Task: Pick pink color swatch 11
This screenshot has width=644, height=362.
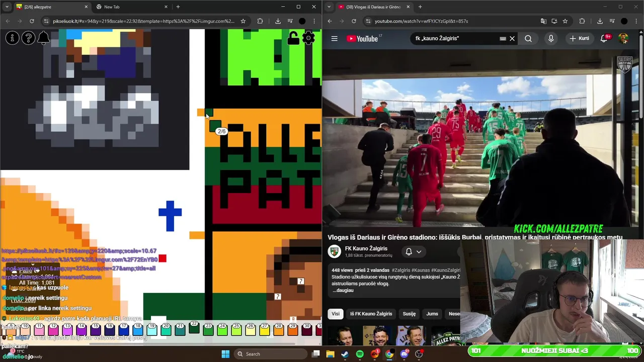Action: coord(39,329)
